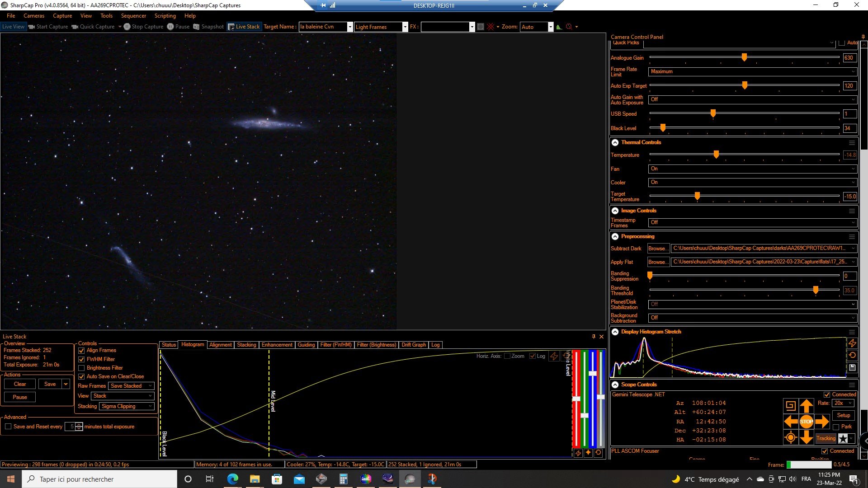Viewport: 868px width, 488px height.
Task: Click the red focus tool icon
Action: pos(569,27)
